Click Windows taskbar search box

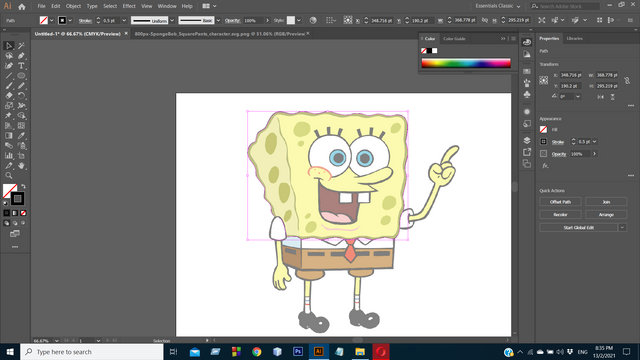92,352
